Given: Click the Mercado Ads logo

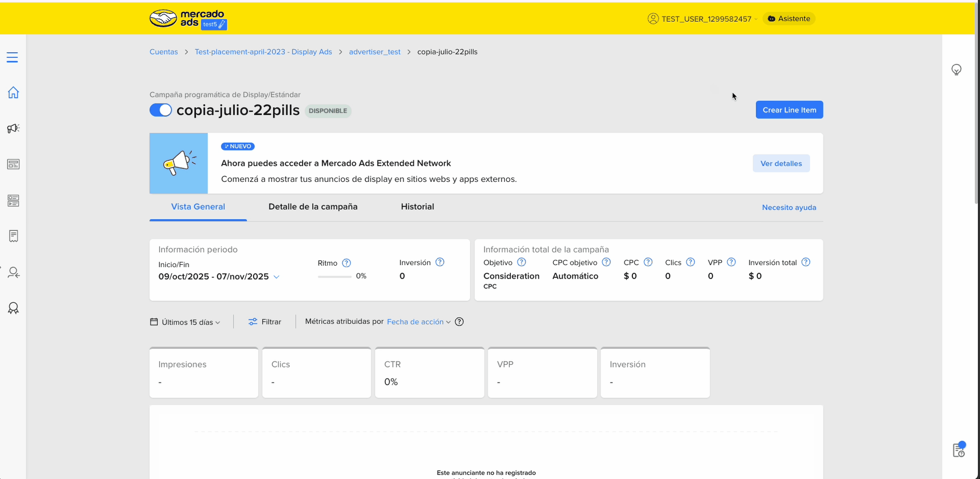Looking at the screenshot, I should point(188,19).
